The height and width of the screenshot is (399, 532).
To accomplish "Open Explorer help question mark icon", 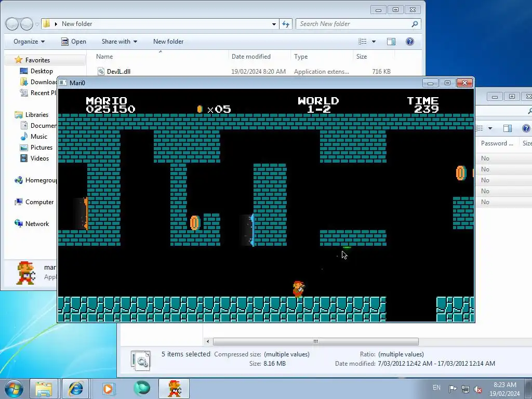I will click(410, 42).
